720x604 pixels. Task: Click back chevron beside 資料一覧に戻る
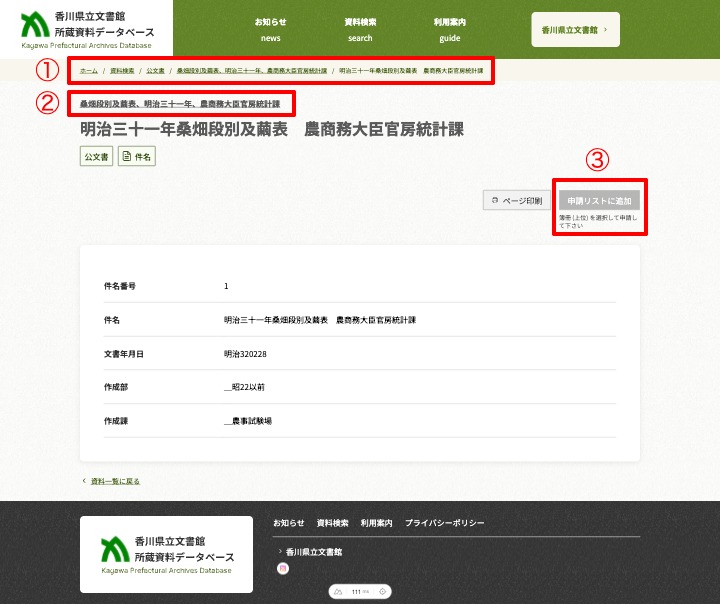84,481
